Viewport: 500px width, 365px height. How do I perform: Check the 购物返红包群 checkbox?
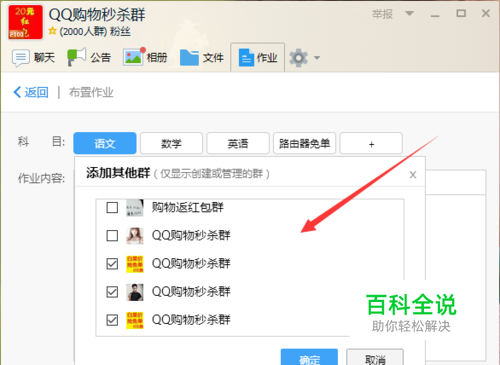pos(112,207)
